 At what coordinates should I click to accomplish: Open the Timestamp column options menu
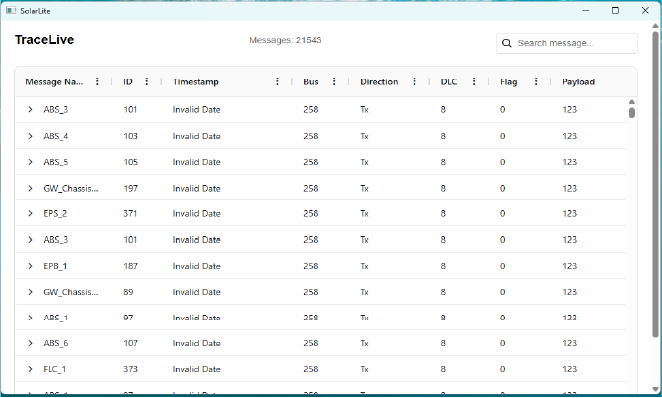pyautogui.click(x=277, y=81)
